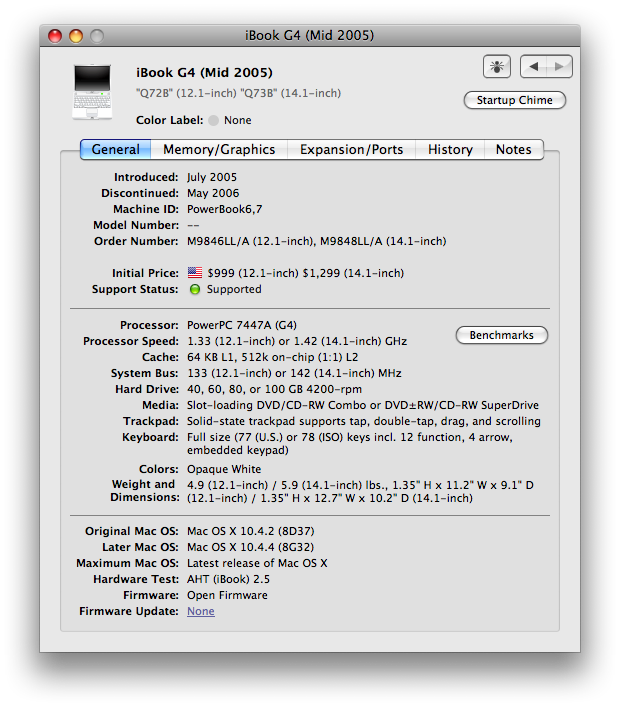
Task: Click the Model Number value dashes
Action: tap(193, 225)
